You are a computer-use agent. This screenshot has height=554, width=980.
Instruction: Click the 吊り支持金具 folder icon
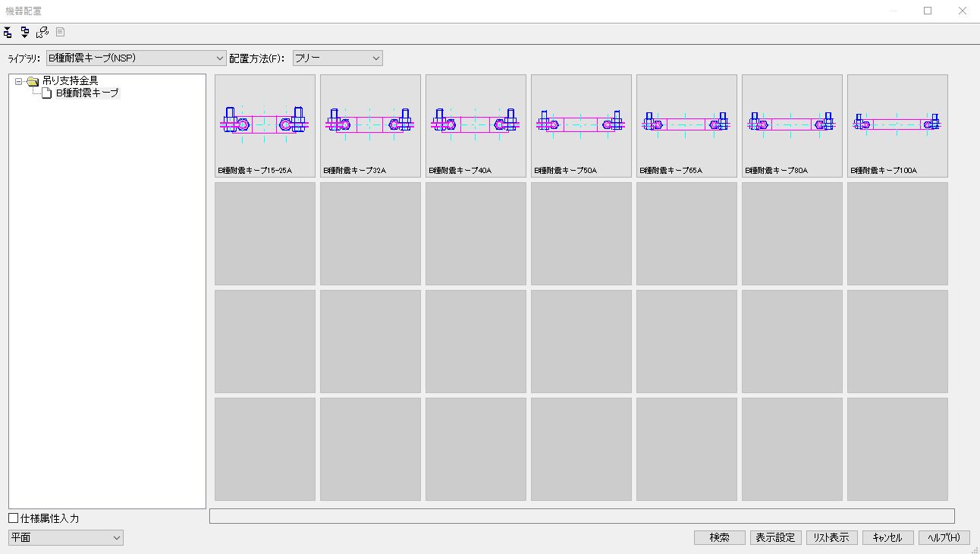pos(33,81)
